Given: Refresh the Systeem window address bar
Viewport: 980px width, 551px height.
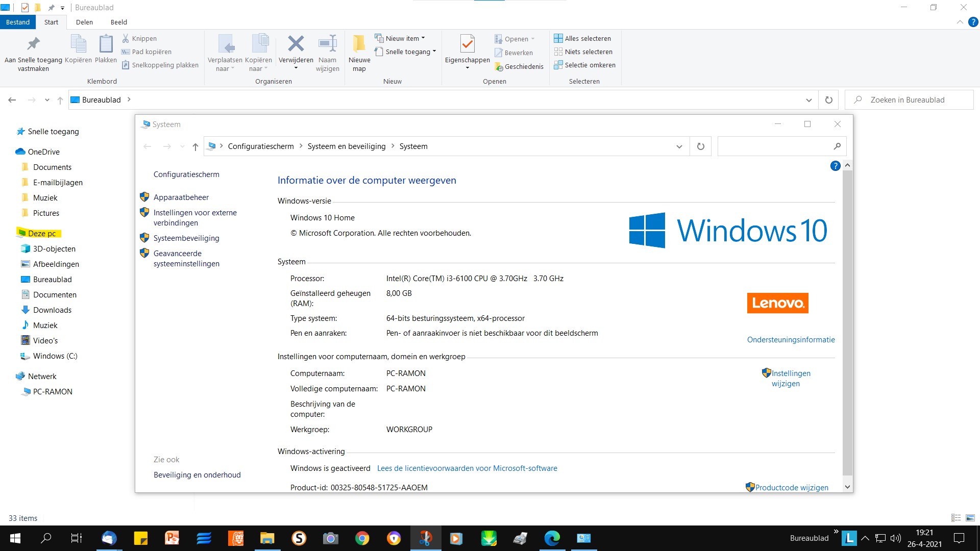Looking at the screenshot, I should [700, 146].
